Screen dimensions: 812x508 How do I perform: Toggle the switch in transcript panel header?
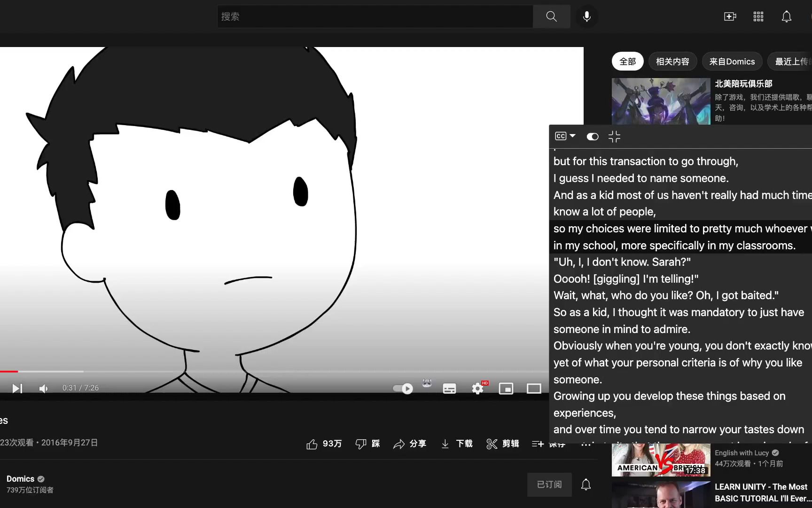coord(593,136)
